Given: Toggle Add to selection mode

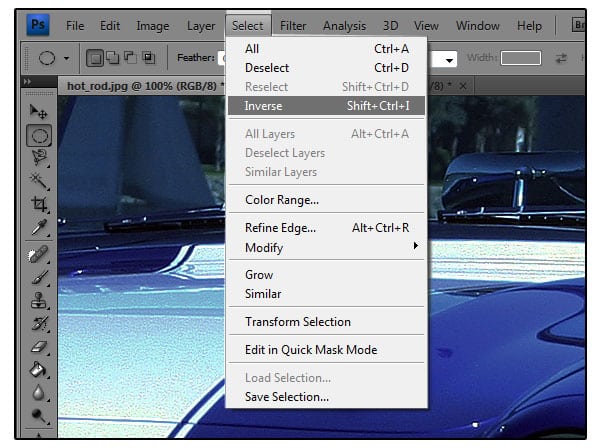Looking at the screenshot, I should [112, 58].
